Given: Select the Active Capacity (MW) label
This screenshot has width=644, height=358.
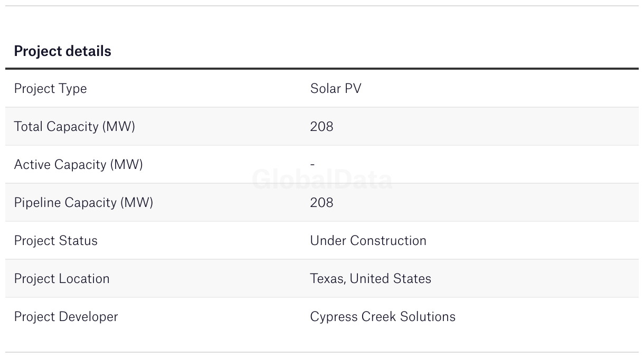Looking at the screenshot, I should click(x=78, y=165).
